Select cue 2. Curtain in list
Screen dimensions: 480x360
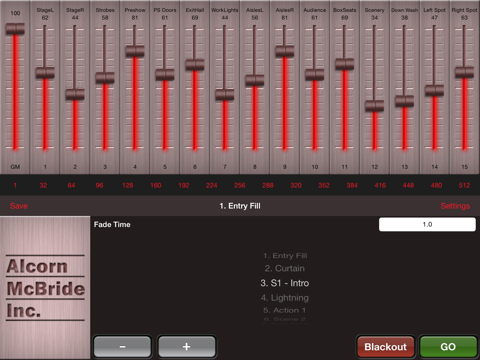[285, 268]
